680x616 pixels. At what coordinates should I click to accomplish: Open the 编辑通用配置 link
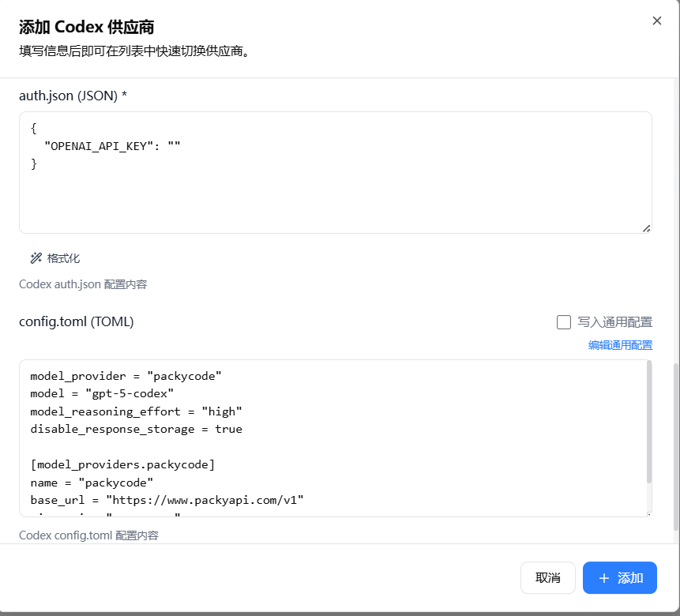coord(620,345)
